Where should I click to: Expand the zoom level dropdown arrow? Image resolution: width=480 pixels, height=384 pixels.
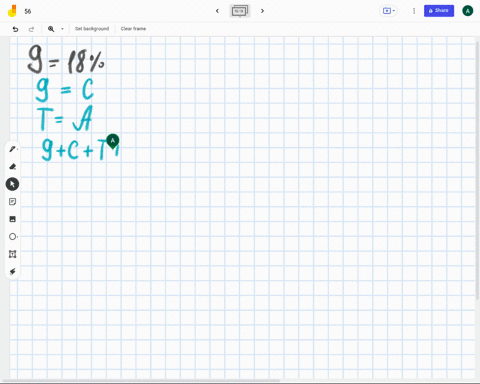(x=62, y=29)
